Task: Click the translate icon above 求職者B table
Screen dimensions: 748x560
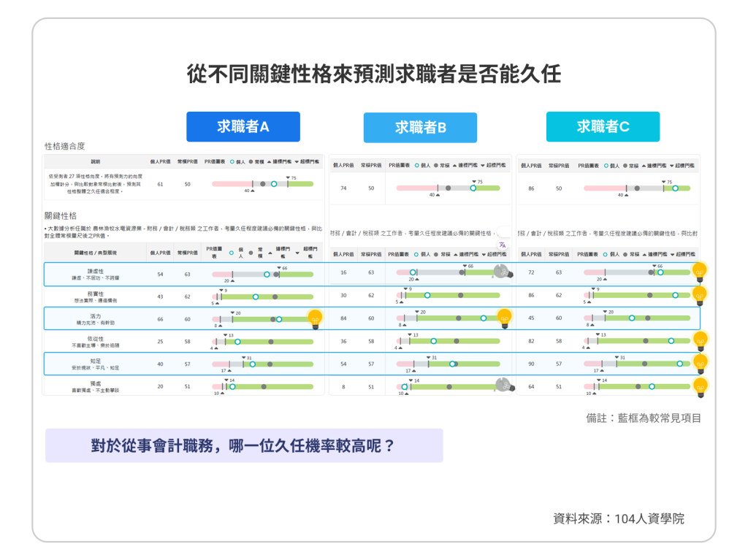Action: (x=503, y=245)
